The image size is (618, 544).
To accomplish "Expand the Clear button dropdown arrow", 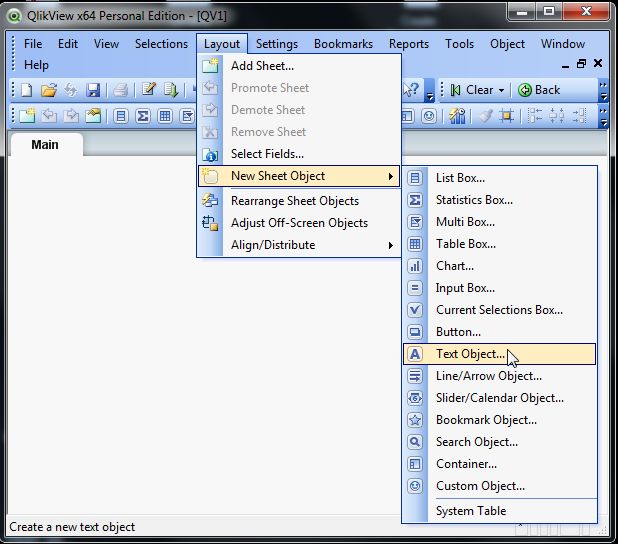I will point(501,90).
